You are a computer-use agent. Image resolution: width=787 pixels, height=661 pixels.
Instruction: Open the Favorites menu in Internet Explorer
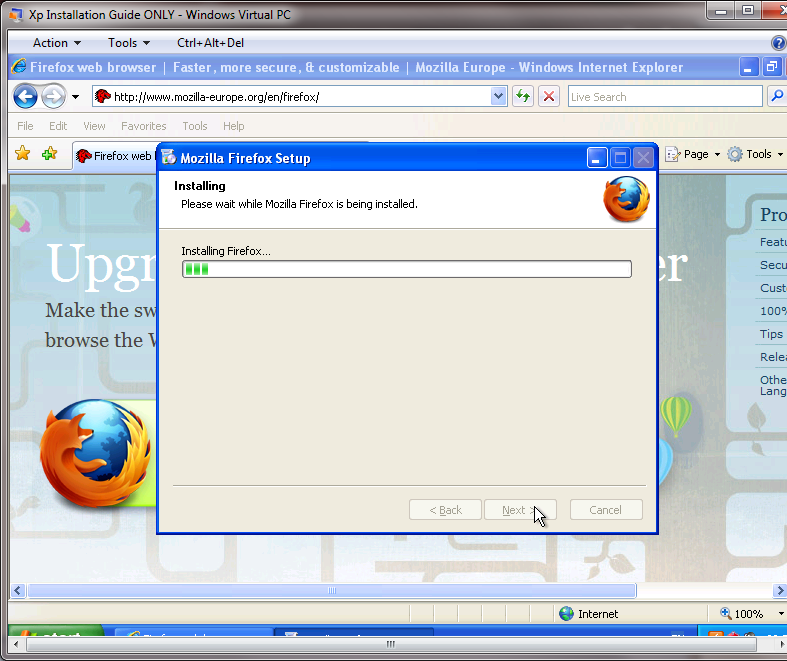click(x=144, y=126)
